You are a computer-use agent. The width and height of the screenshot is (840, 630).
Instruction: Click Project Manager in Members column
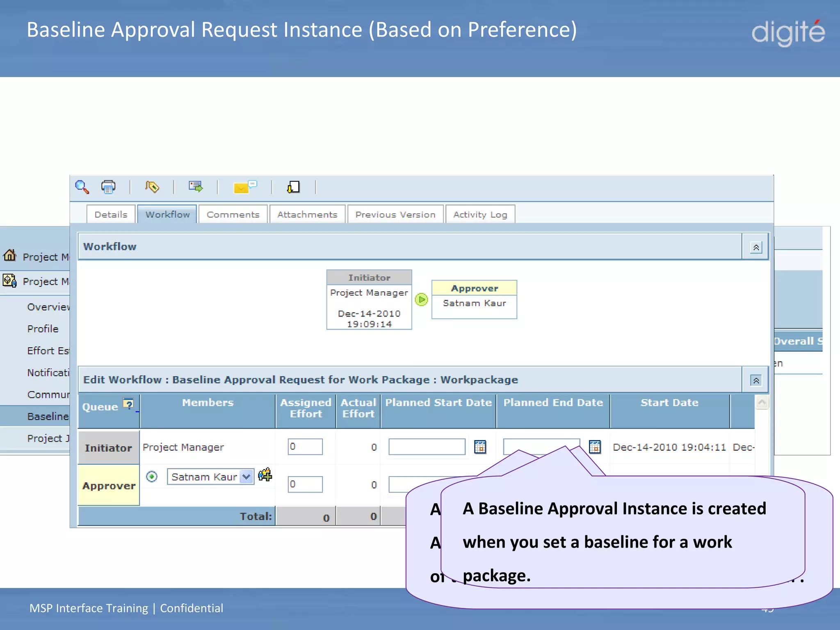tap(183, 447)
